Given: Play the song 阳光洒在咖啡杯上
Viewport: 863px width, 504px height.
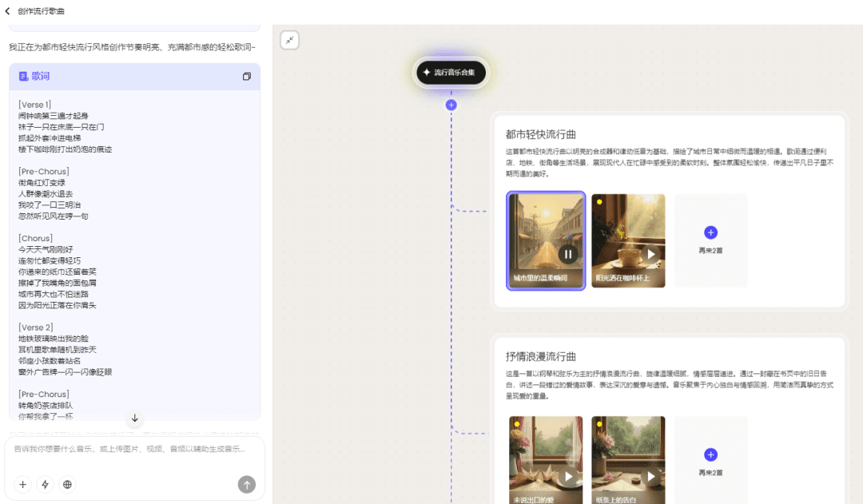Looking at the screenshot, I should click(x=650, y=254).
